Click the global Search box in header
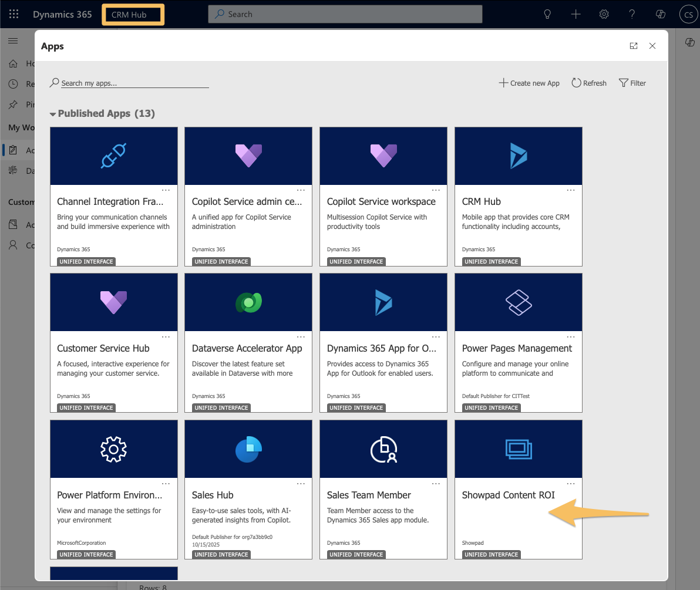Viewport: 700px width, 590px height. pyautogui.click(x=345, y=14)
